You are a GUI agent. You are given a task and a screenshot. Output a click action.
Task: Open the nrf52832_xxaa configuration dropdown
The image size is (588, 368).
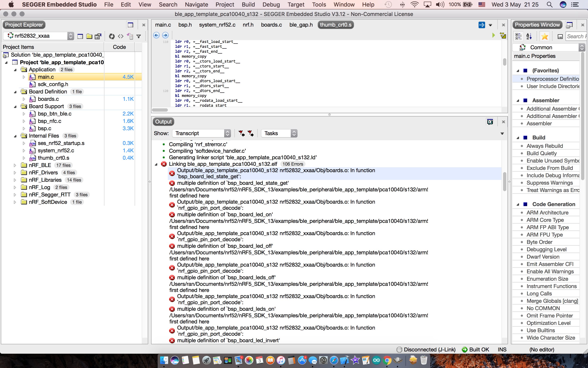39,36
